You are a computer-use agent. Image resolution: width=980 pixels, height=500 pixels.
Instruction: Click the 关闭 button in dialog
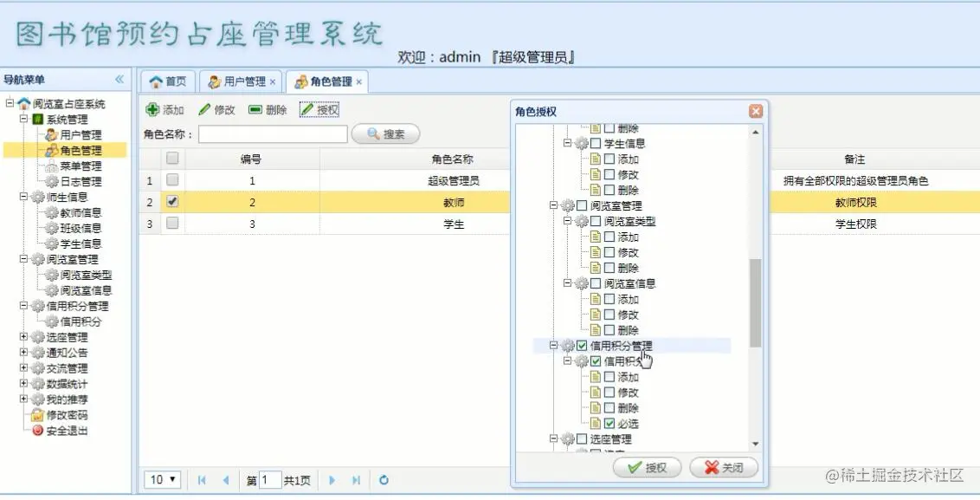[724, 467]
